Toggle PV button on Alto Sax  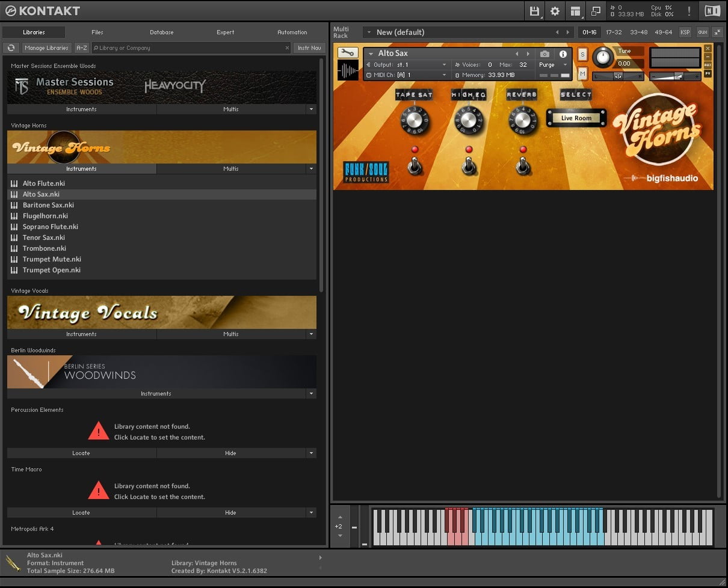click(708, 73)
